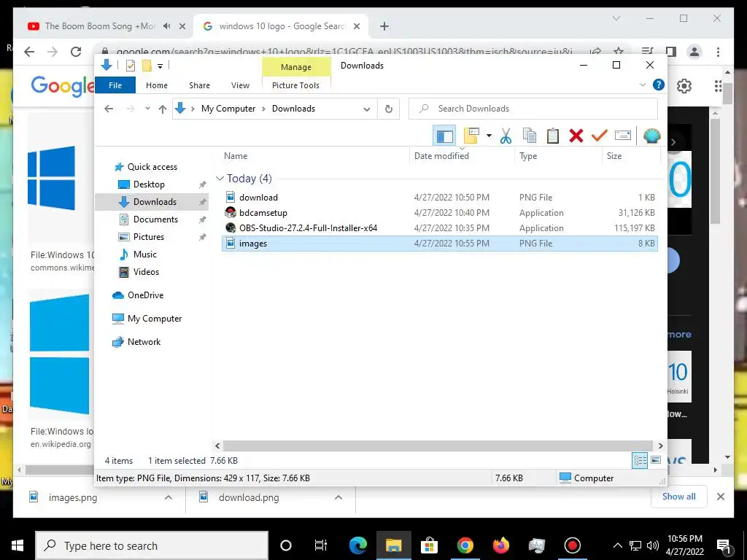Open a new Chrome tab
The width and height of the screenshot is (747, 560).
384,26
